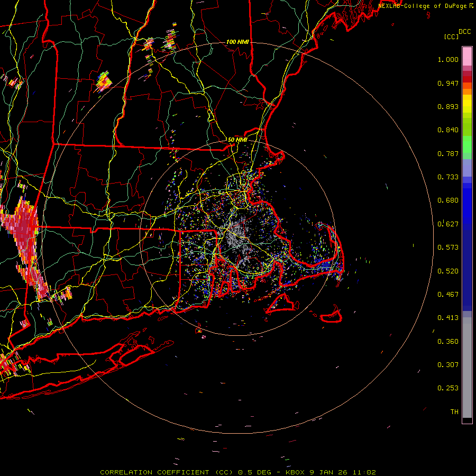Click the 0.733 scale label

coord(448,177)
